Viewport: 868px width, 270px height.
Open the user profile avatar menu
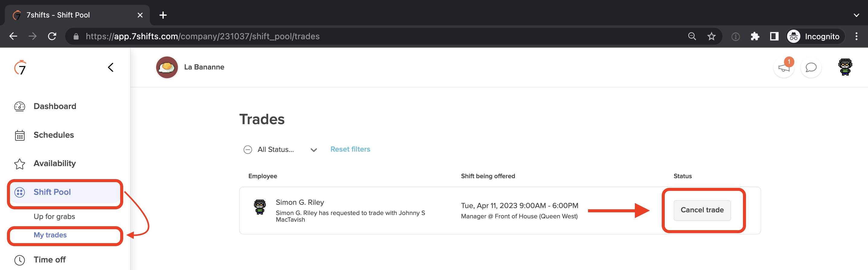845,67
